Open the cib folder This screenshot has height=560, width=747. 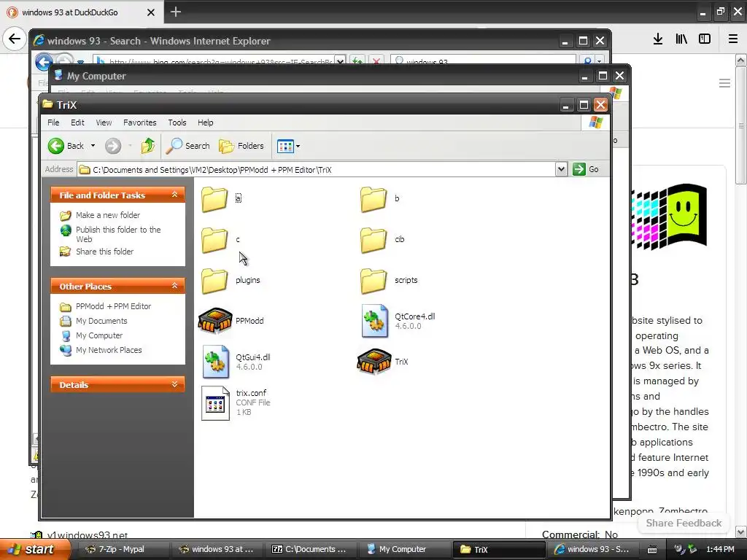click(x=373, y=239)
